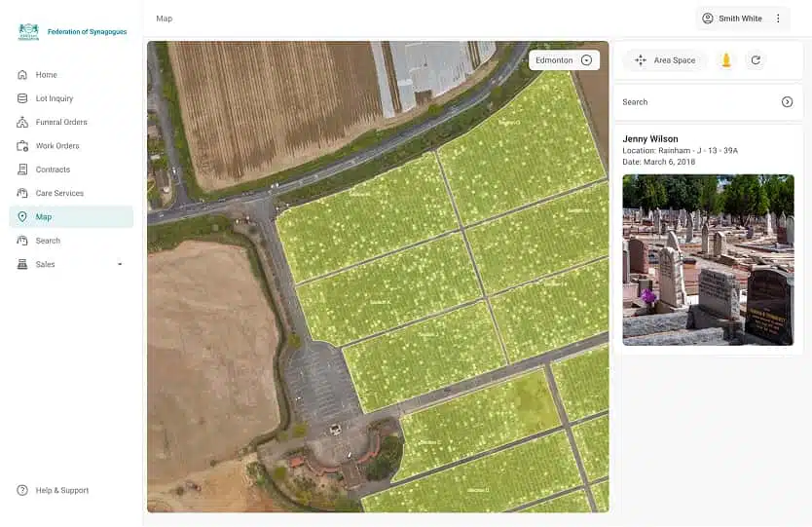This screenshot has width=812, height=527.
Task: Click the Federation of Synagogues logo
Action: coord(28,31)
